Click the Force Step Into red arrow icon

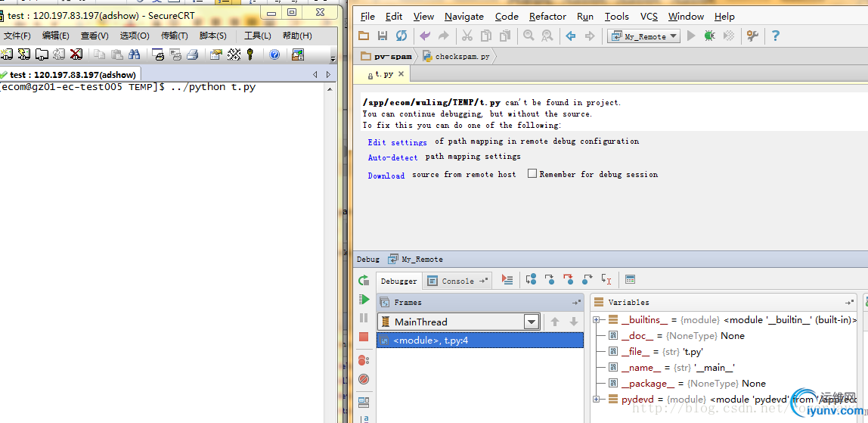[569, 279]
